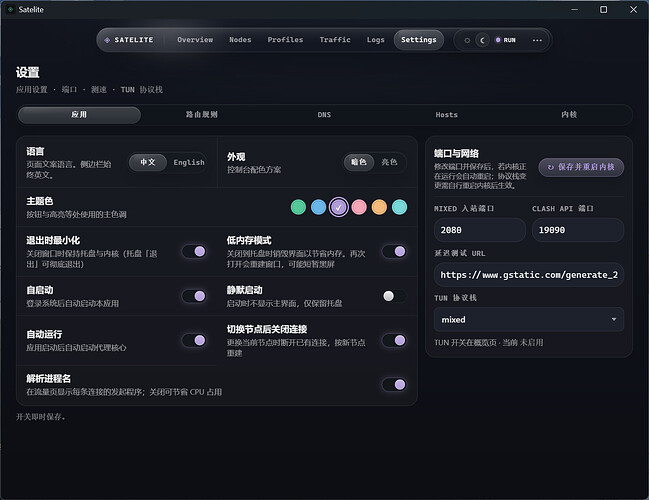Switch to the 内核 tab
Screen dimensions: 649x500
pos(569,115)
